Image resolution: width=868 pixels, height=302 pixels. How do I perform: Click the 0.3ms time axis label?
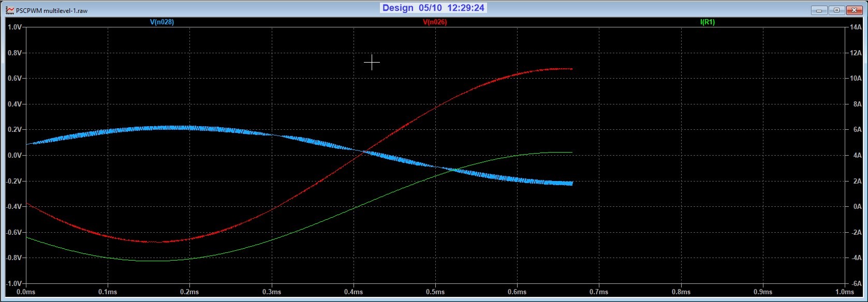[272, 292]
